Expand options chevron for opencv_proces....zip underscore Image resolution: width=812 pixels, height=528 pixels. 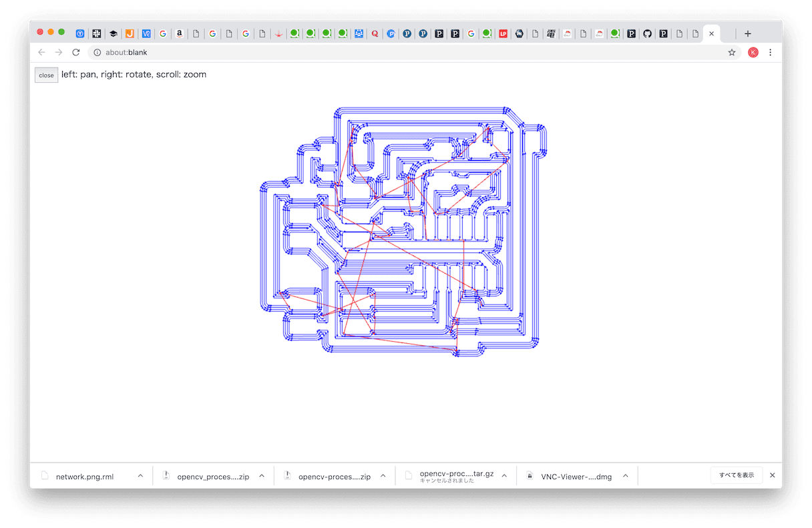[x=262, y=476]
